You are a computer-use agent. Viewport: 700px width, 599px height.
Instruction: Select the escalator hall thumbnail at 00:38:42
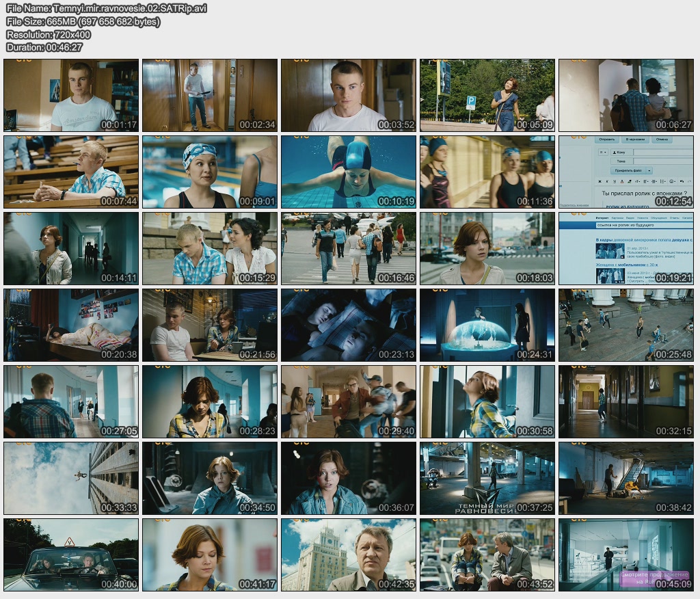626,477
